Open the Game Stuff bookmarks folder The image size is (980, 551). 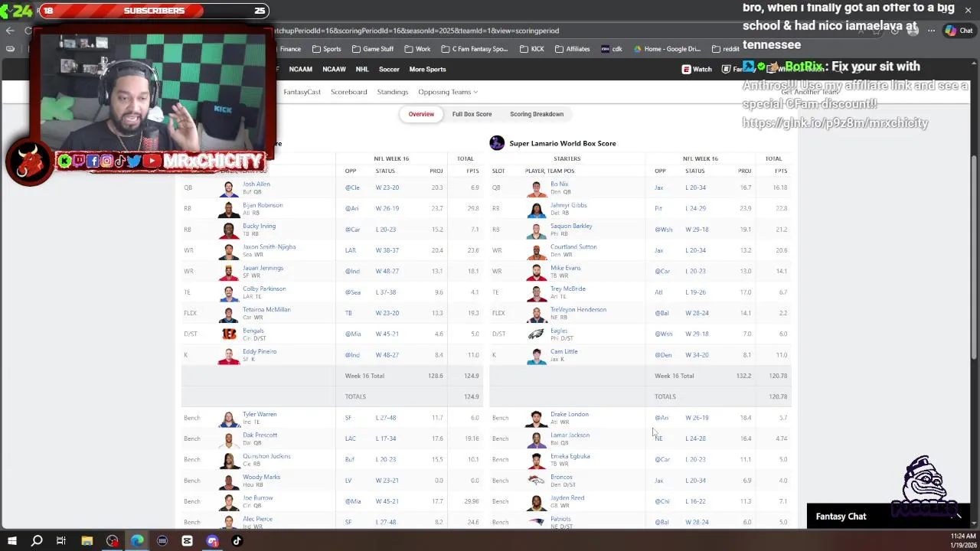click(x=372, y=49)
